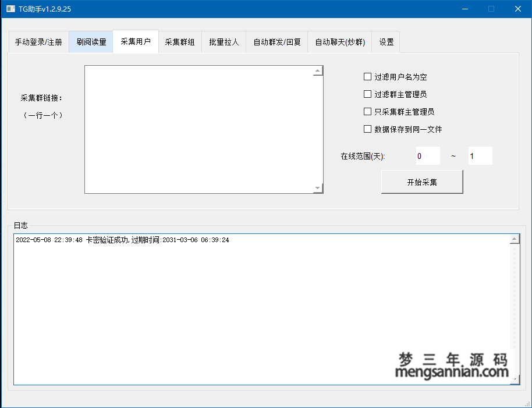Check the 只采集群主管理员 option

(367, 112)
